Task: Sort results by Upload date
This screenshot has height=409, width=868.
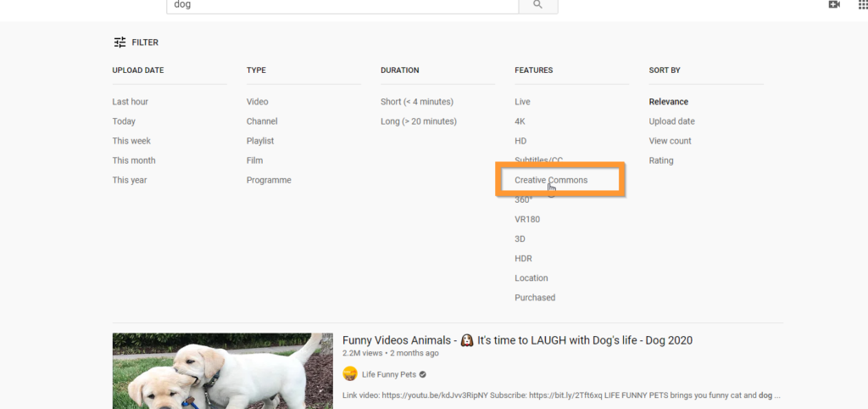Action: coord(671,121)
